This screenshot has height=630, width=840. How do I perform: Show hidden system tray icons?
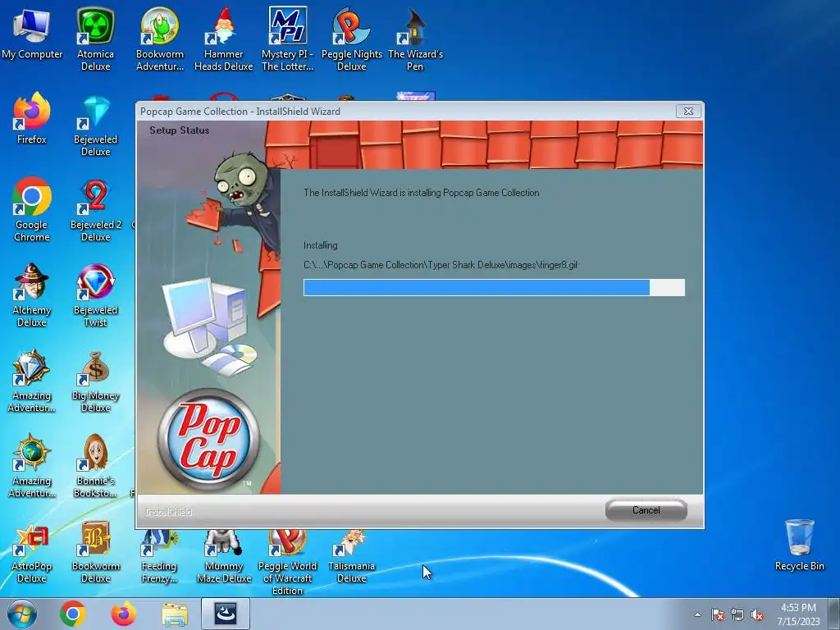(697, 614)
